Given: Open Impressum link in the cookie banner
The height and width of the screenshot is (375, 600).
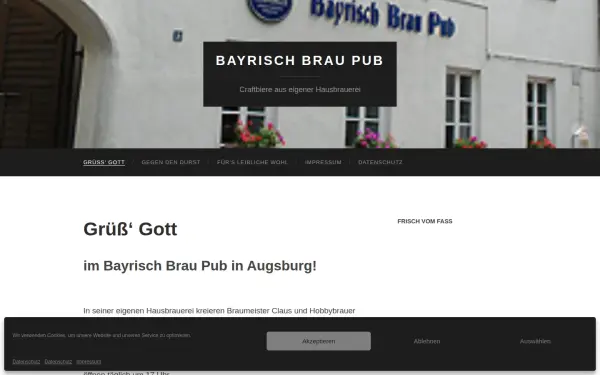Looking at the screenshot, I should tap(88, 362).
